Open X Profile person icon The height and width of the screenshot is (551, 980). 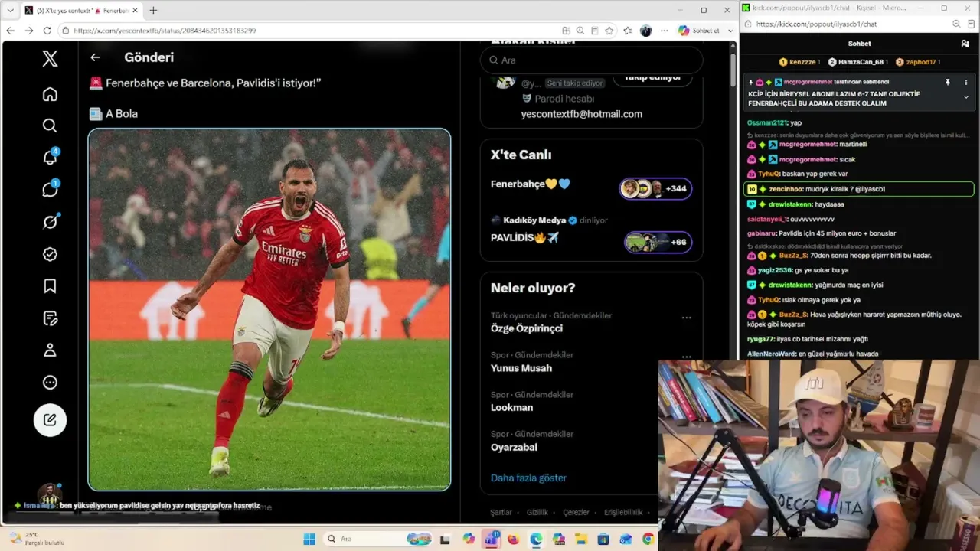pos(50,350)
